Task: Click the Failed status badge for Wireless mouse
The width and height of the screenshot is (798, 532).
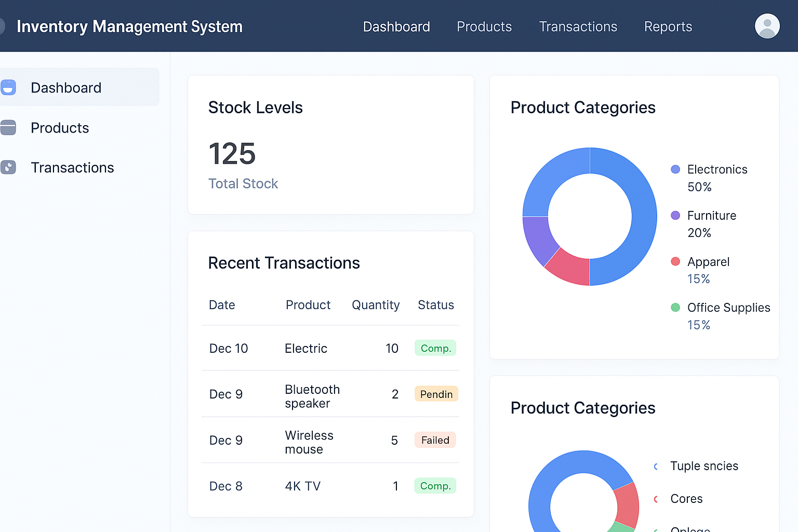Action: pos(435,440)
